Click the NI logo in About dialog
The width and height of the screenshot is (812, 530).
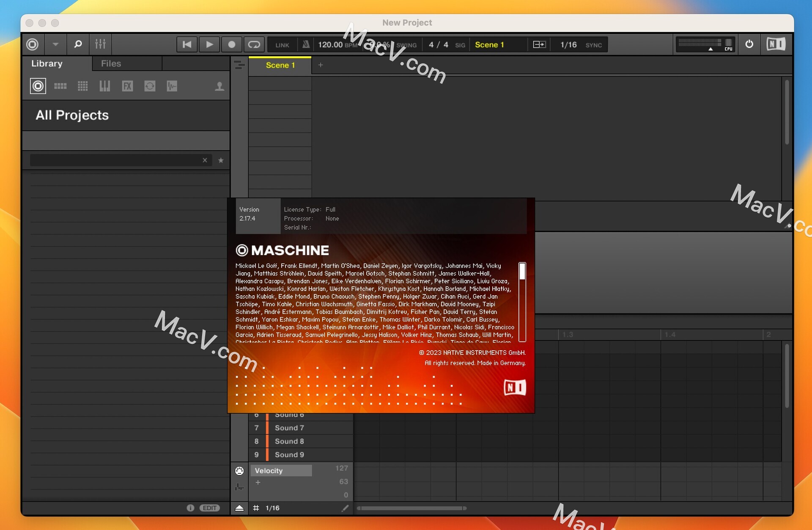(515, 387)
